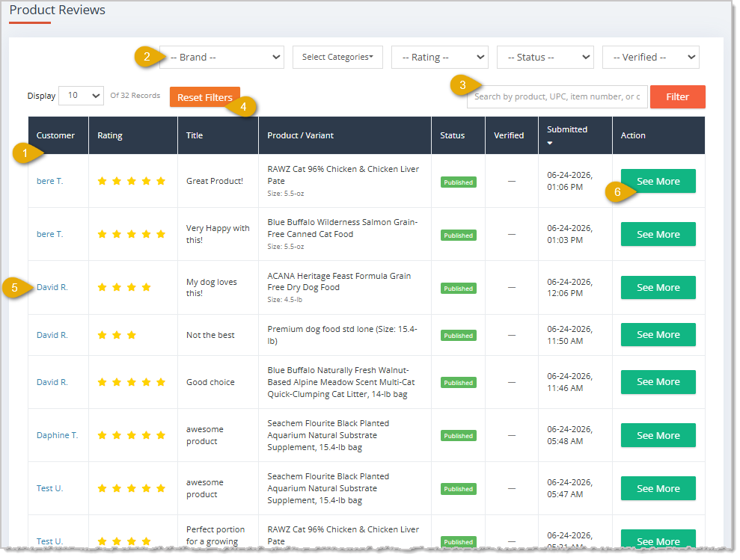Open David R. customer on Good choice review
Screen dimensions: 740x560
pyautogui.click(x=52, y=382)
